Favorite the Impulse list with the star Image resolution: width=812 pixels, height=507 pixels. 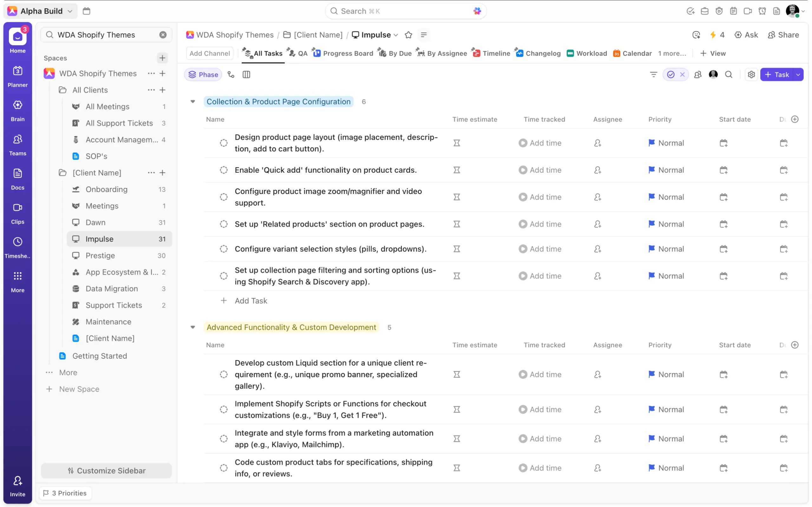click(x=408, y=35)
